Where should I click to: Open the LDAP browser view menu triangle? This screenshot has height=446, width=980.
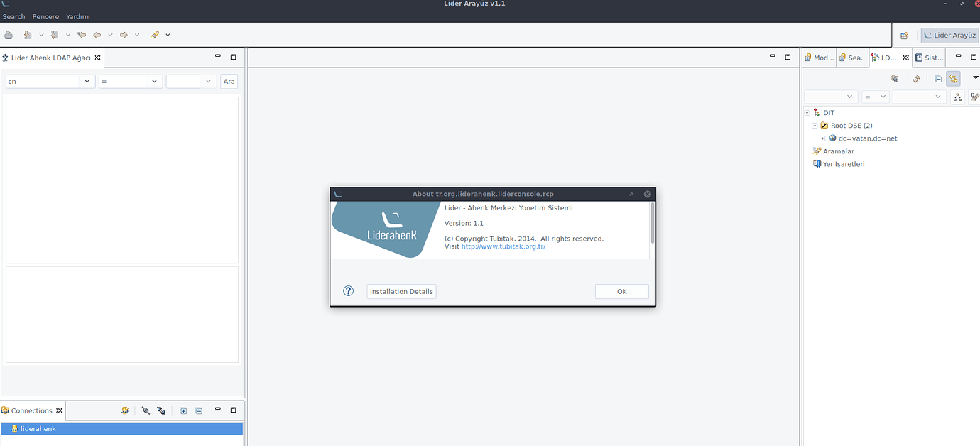point(976,77)
